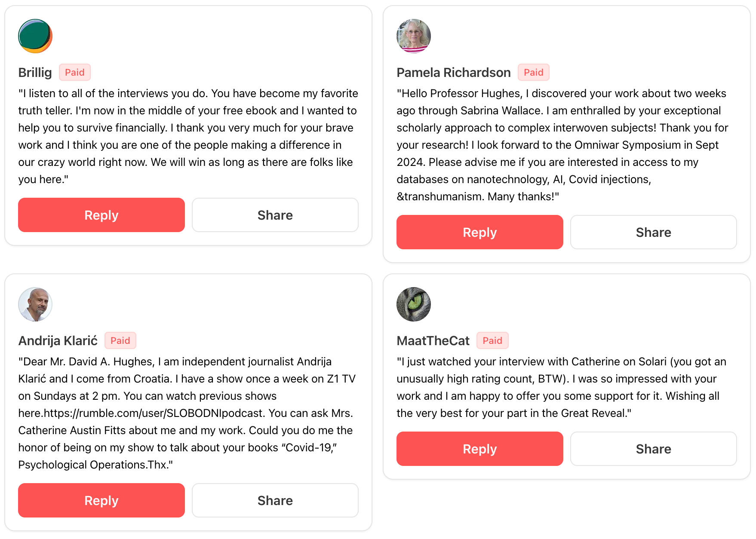This screenshot has width=756, height=539.
Task: Open the Pamela Richardson name link
Action: [x=454, y=73]
